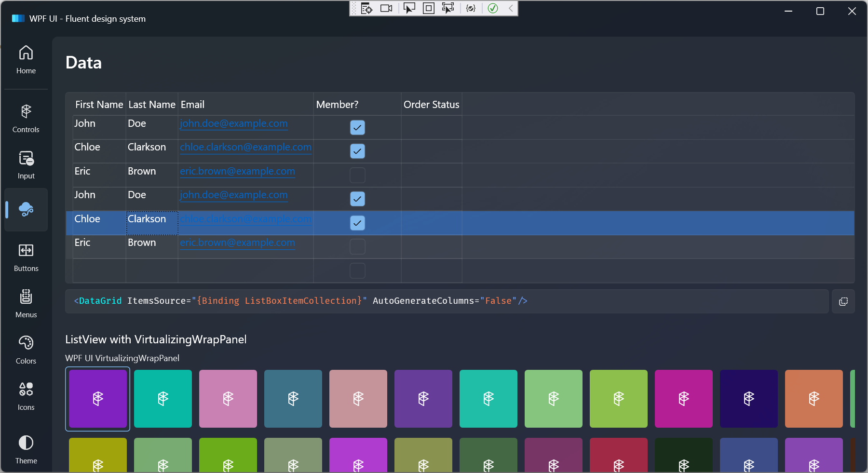Select the dusty rose tile in first row

(358, 399)
